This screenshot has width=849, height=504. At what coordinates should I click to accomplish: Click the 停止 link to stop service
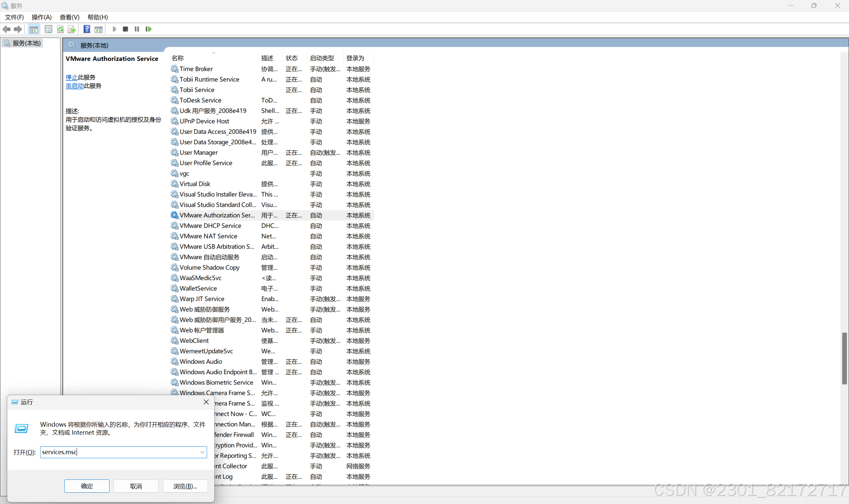click(x=71, y=77)
